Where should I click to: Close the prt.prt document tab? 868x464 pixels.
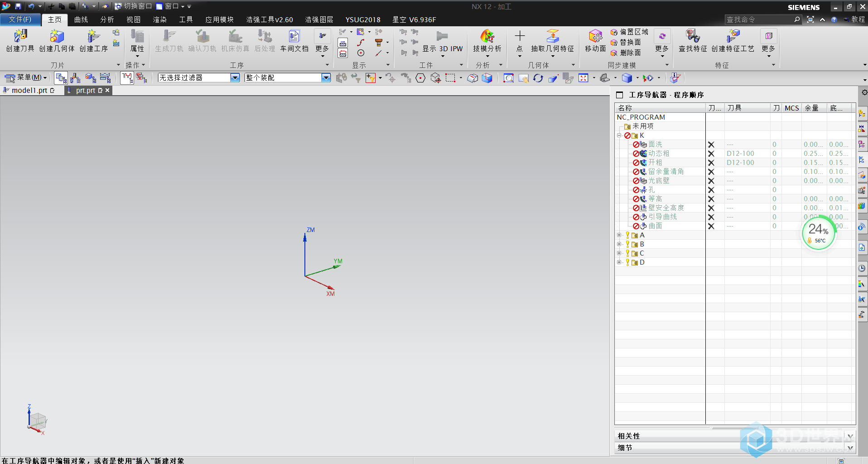click(107, 90)
